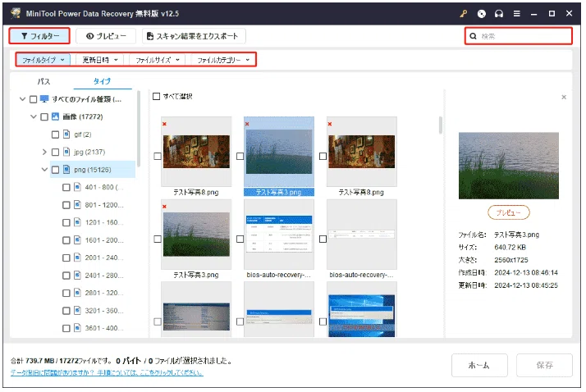
Task: Check the jpg (2137) checkbox
Action: click(x=55, y=152)
